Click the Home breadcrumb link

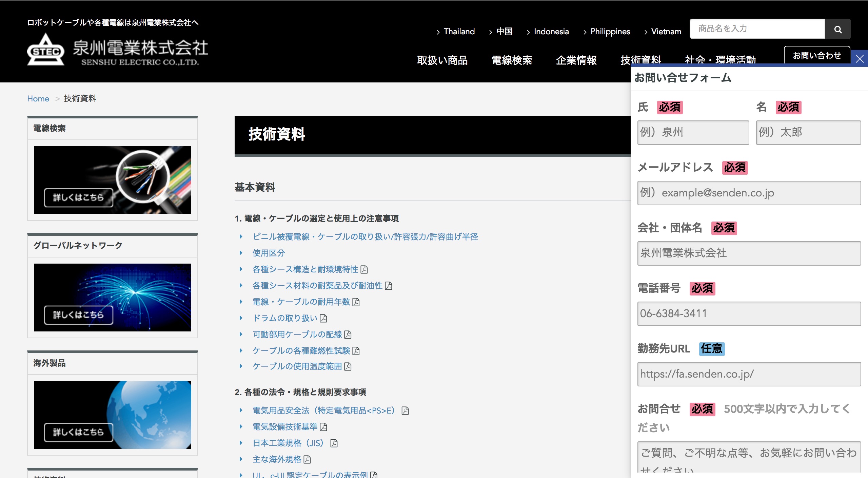coord(38,99)
